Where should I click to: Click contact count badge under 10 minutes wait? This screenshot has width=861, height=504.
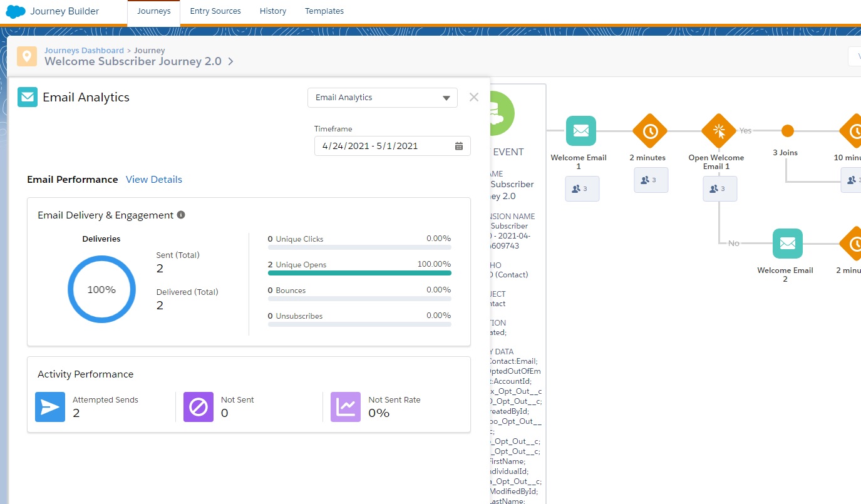[x=852, y=180]
